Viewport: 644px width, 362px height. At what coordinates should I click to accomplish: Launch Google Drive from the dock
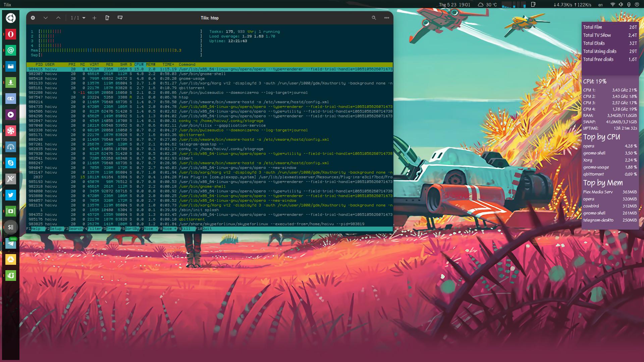pos(11,259)
